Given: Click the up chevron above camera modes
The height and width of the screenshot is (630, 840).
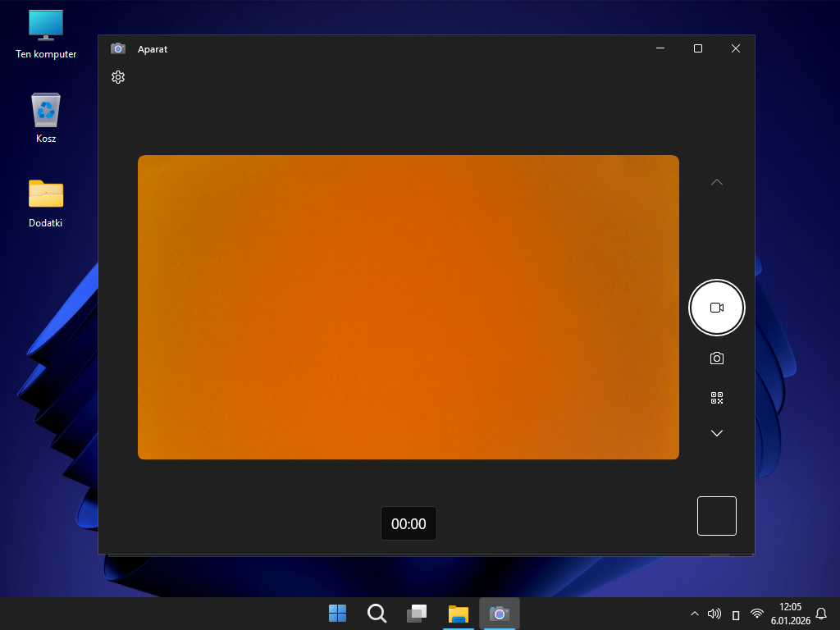Looking at the screenshot, I should pyautogui.click(x=716, y=182).
